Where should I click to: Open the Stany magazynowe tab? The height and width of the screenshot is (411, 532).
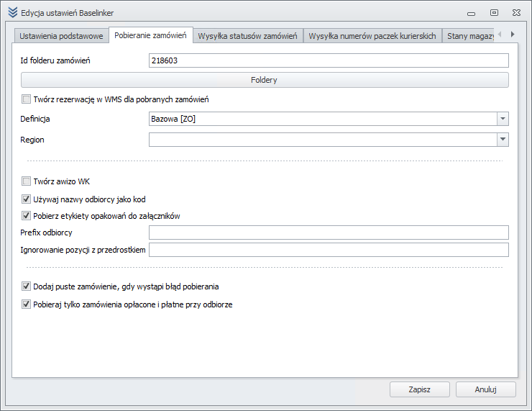469,36
